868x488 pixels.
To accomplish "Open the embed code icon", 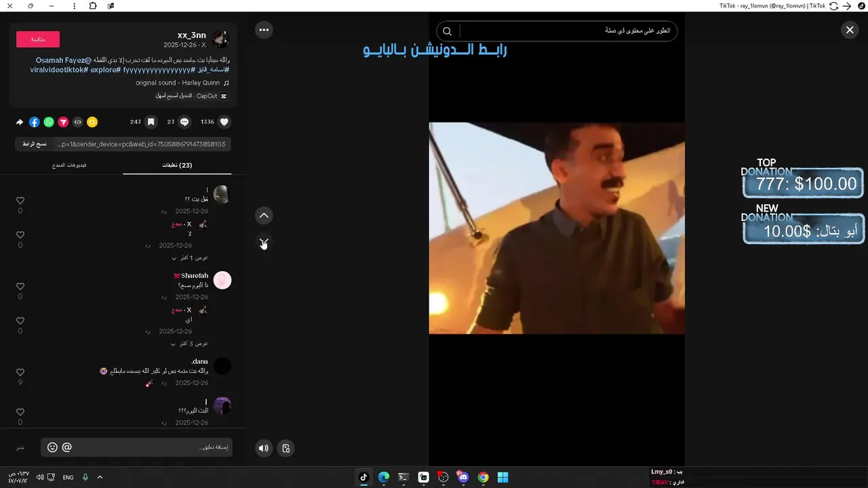I will 78,122.
